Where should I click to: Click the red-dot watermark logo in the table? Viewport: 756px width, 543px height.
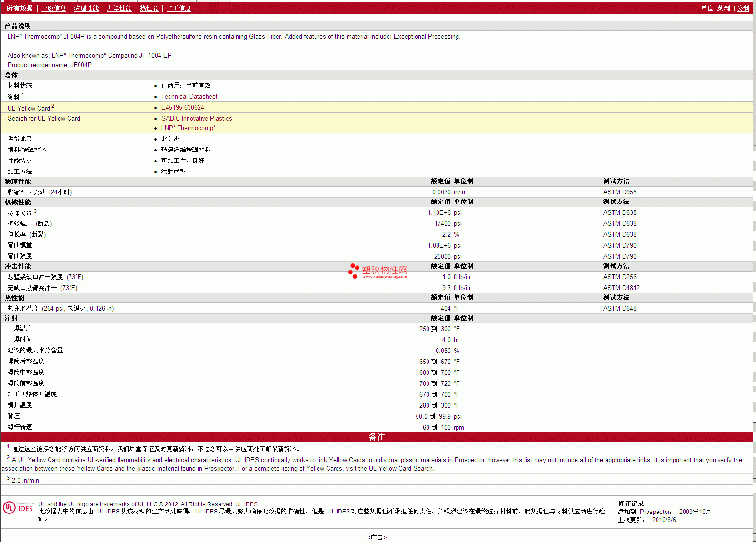[x=354, y=271]
